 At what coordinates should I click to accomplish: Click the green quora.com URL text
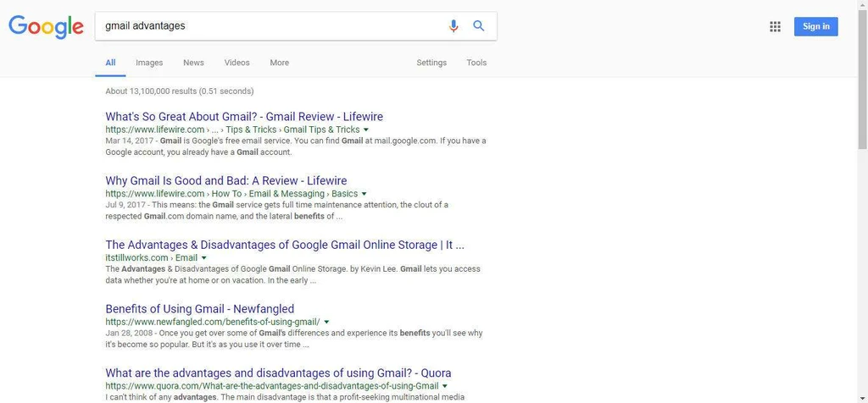272,386
